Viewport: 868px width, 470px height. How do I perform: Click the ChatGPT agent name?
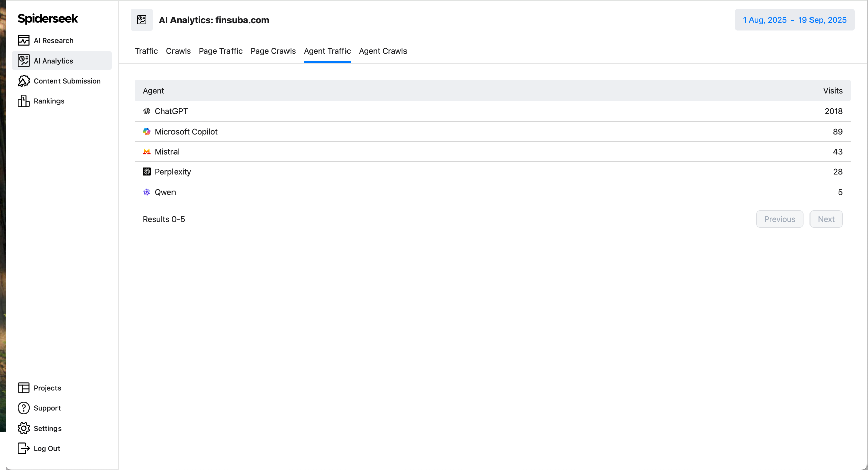point(171,111)
